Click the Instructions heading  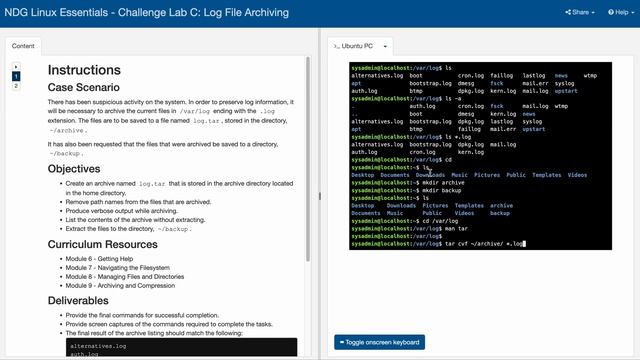point(84,70)
